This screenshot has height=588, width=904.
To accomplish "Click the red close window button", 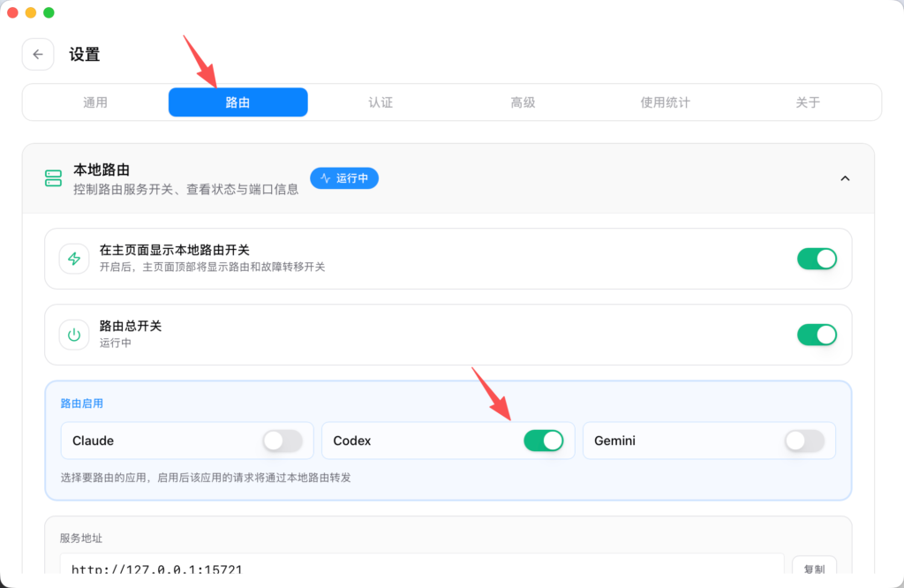I will pos(12,12).
